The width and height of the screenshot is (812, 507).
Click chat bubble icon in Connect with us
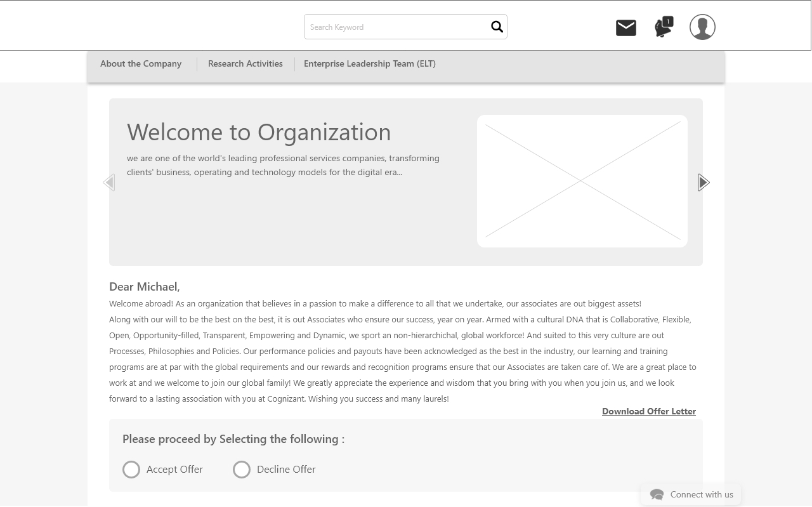pos(657,495)
